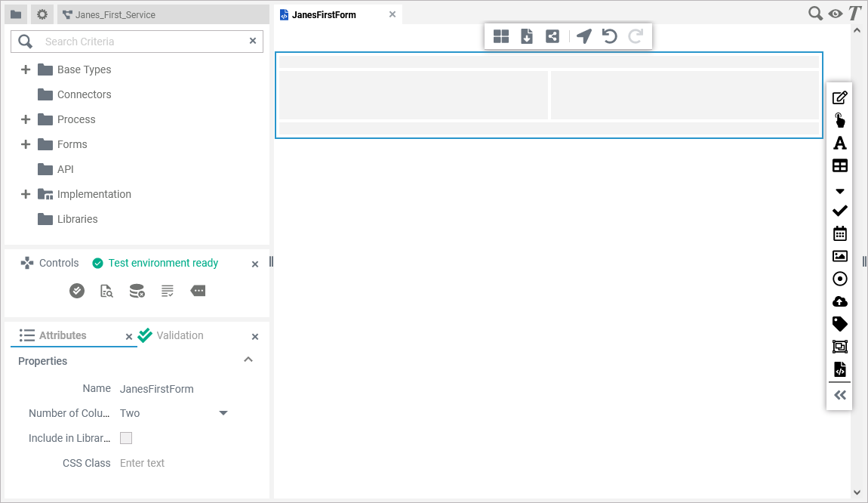Select the Checkbox control in the sidebar
This screenshot has height=503, width=868.
click(x=839, y=211)
